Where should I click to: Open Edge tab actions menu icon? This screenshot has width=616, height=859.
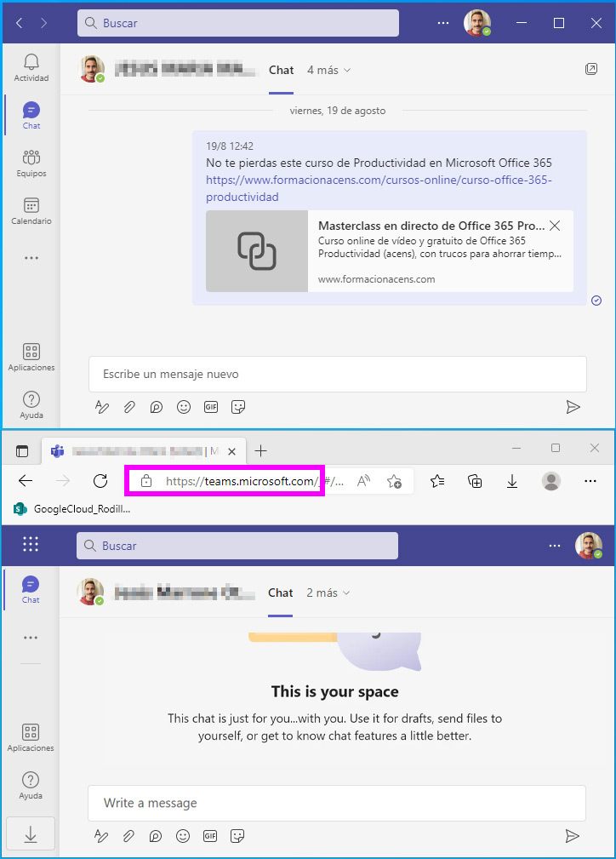[22, 451]
